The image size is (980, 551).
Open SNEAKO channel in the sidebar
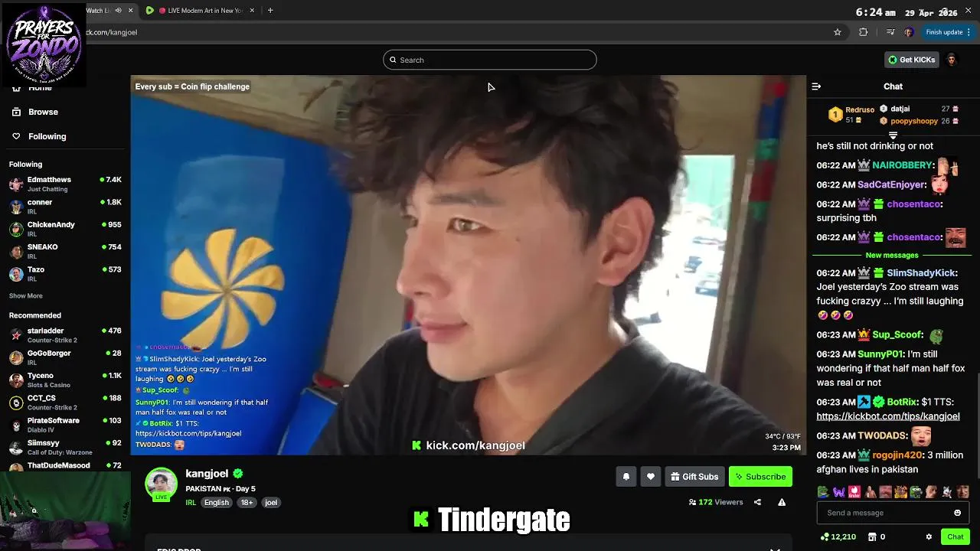coord(65,251)
